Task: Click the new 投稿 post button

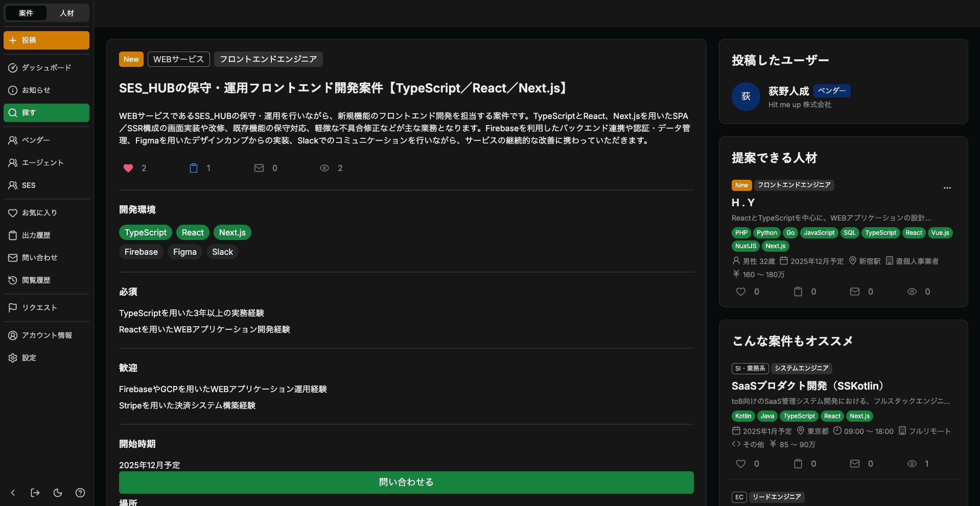Action: 46,40
